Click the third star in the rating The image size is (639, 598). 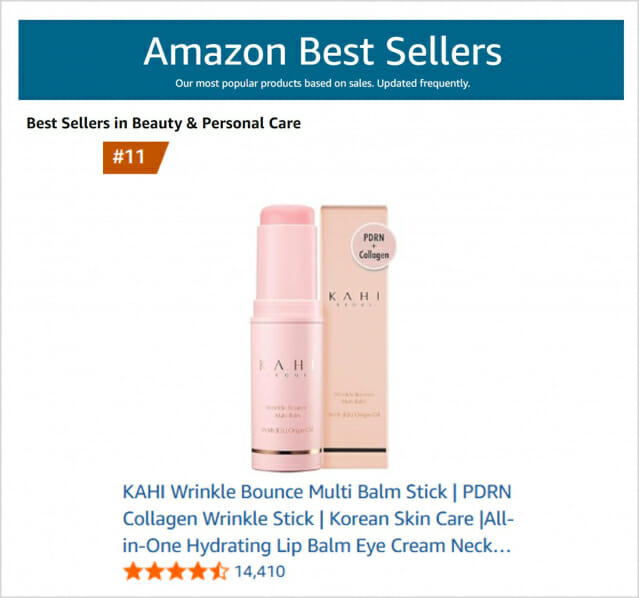point(176,573)
